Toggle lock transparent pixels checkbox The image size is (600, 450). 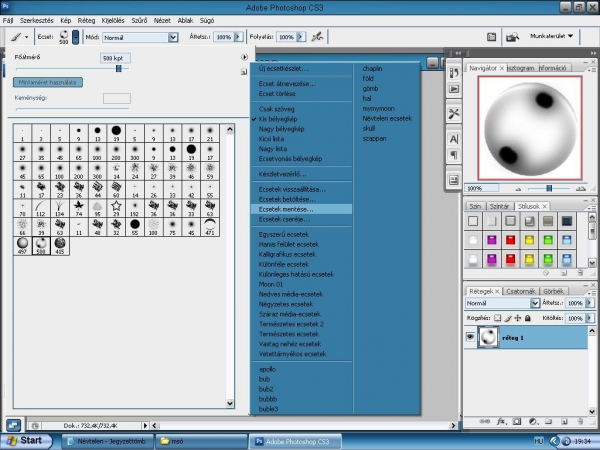[x=497, y=318]
